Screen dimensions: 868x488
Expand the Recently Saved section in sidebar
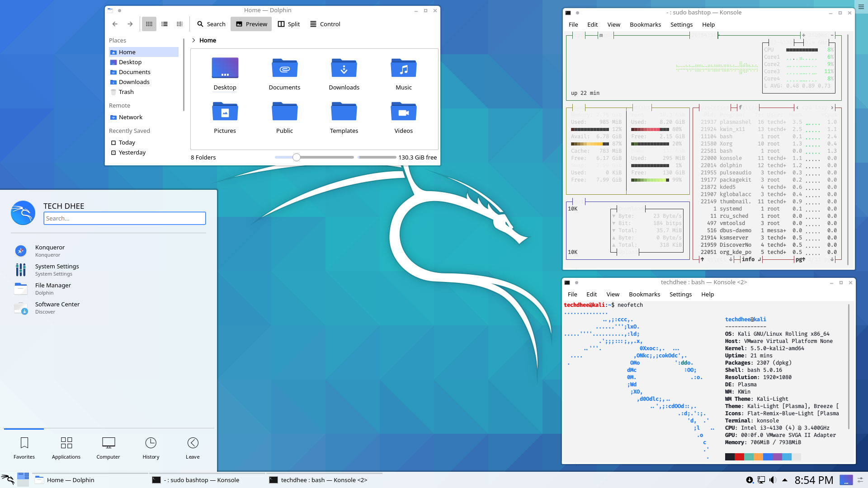point(129,131)
